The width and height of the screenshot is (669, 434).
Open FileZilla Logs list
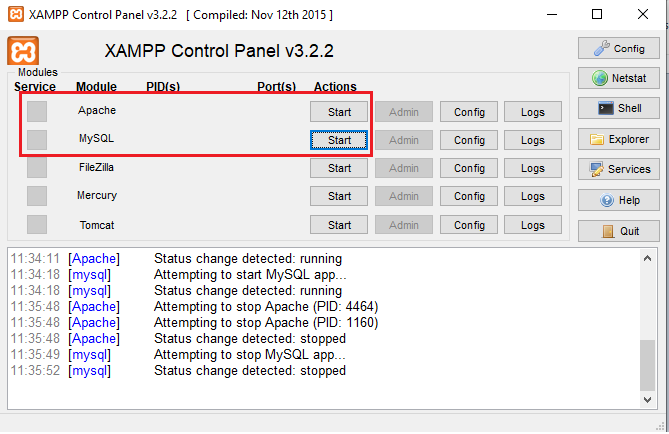coord(532,168)
